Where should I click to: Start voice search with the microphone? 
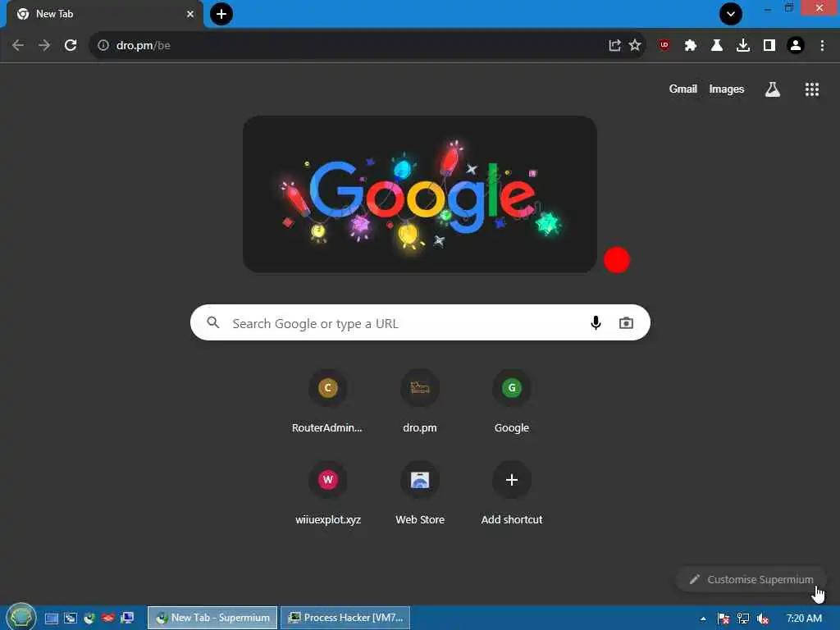pos(596,322)
